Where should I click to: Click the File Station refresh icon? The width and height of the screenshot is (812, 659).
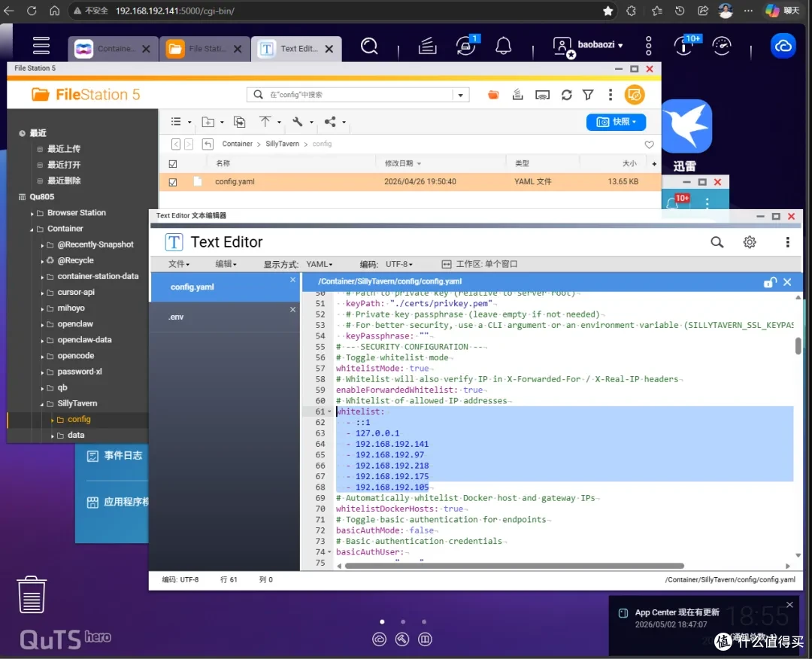pos(567,95)
